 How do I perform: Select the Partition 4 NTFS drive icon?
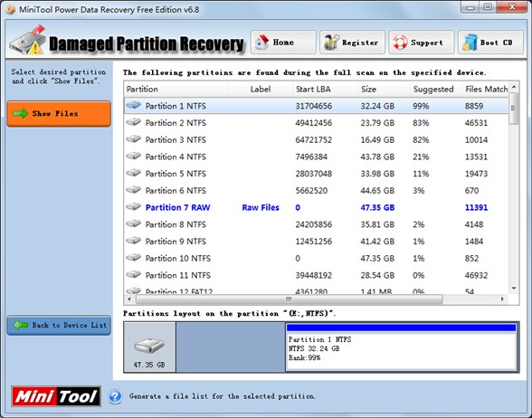point(133,156)
